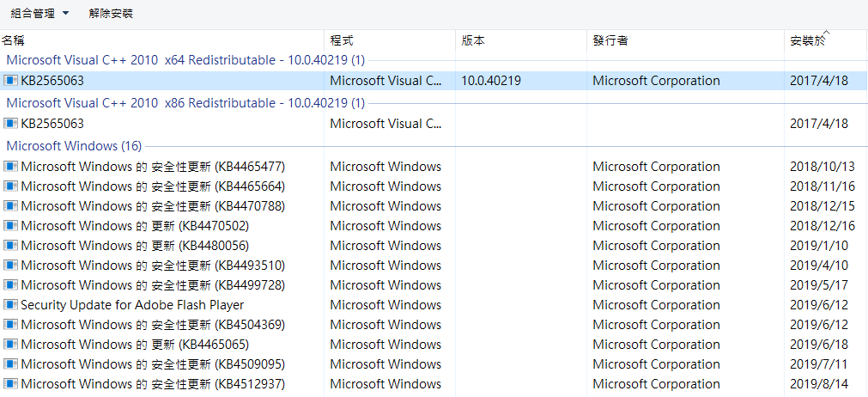The width and height of the screenshot is (868, 397).
Task: Click install date 2019/1/10
Action: point(819,246)
